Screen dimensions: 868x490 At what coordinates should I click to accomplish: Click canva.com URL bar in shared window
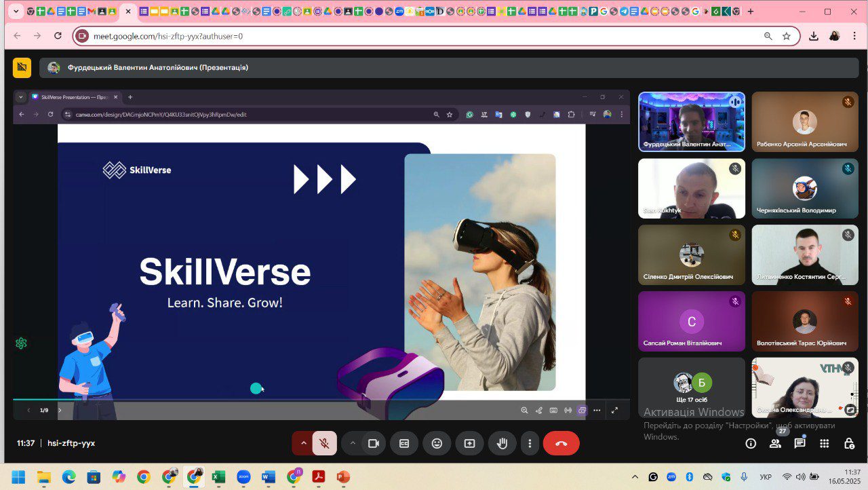[251, 115]
